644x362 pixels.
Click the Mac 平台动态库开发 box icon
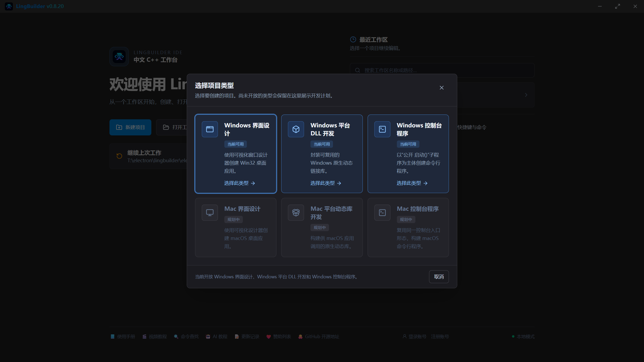click(296, 213)
